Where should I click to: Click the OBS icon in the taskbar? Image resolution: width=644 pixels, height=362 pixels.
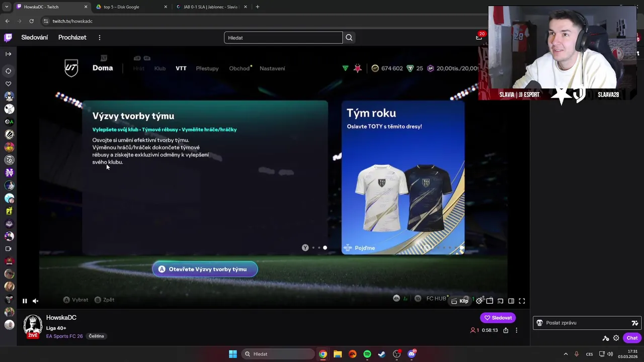[397, 354]
